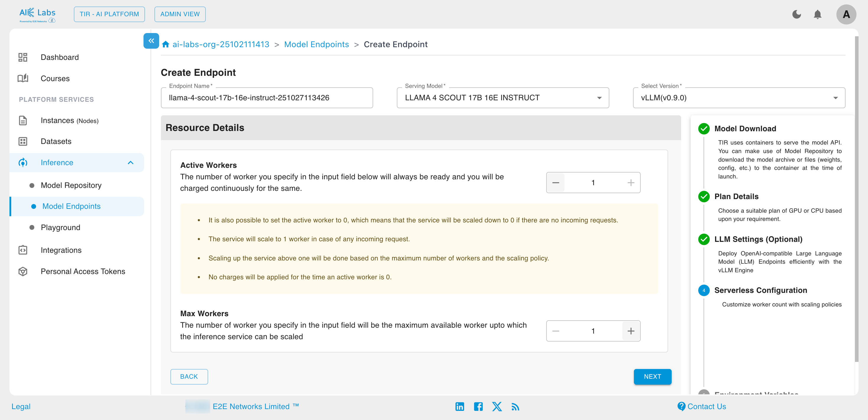Open E2E Networks Limited link
Screen dimensions: 868x420
click(255, 406)
